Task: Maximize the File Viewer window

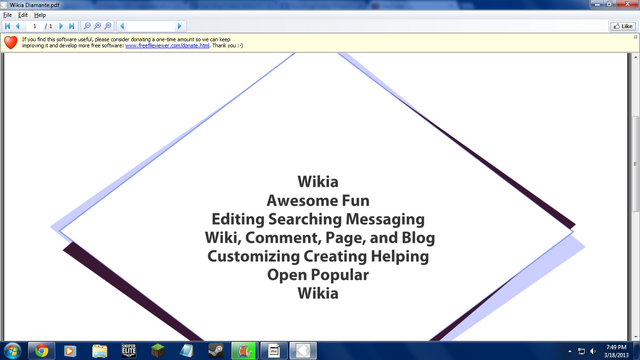Action: click(609, 4)
